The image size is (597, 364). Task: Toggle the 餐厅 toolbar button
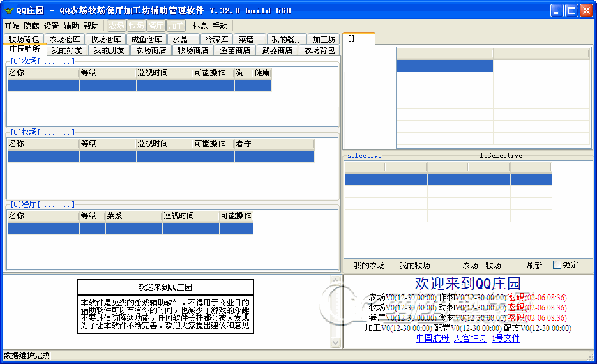click(156, 26)
